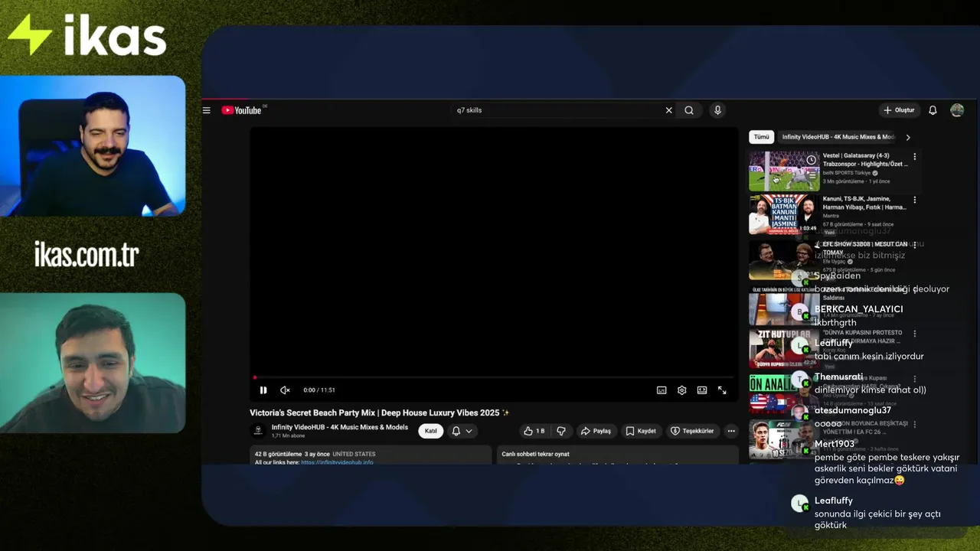Toggle subtitles on the player
Image resolution: width=980 pixels, height=551 pixels.
click(x=661, y=390)
